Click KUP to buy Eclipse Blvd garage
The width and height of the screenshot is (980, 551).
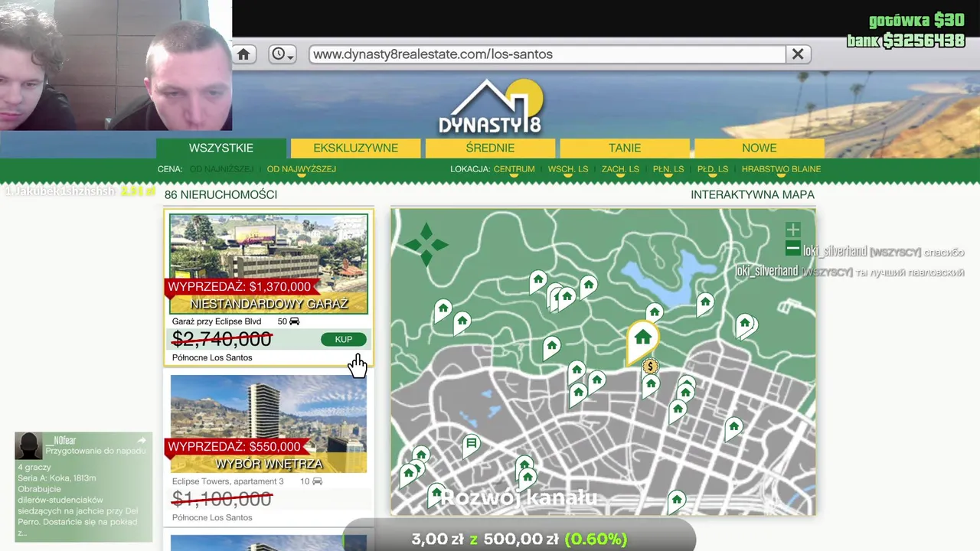point(343,339)
